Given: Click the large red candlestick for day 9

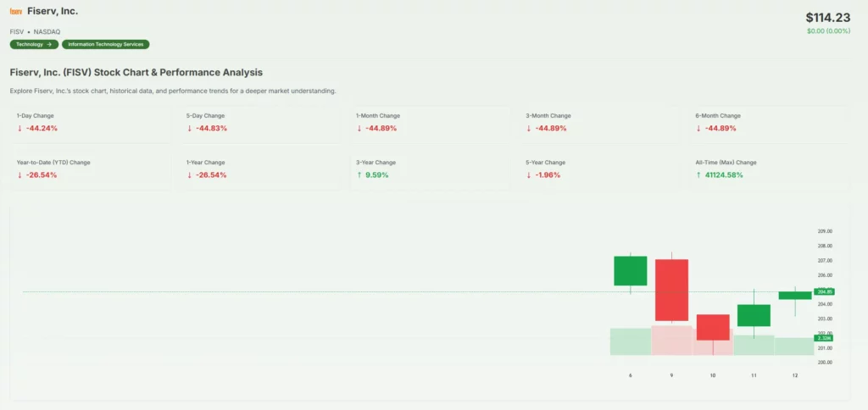Looking at the screenshot, I should pos(671,290).
